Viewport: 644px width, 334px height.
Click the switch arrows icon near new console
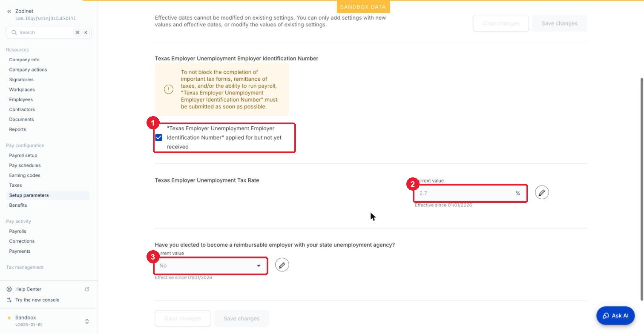(x=9, y=300)
